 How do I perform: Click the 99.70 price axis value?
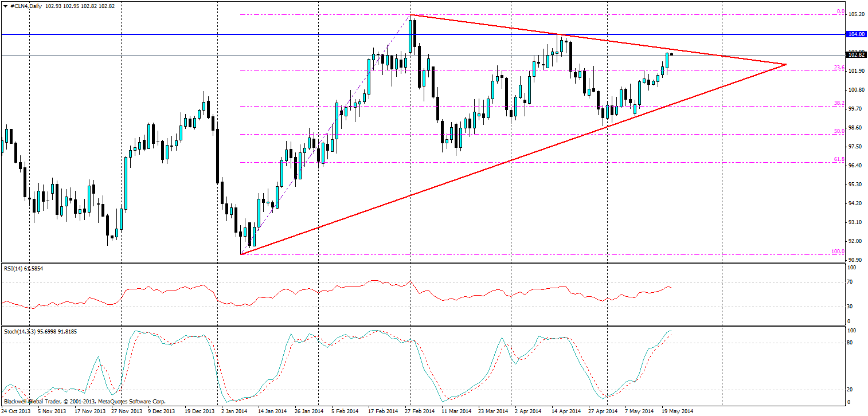click(x=855, y=109)
